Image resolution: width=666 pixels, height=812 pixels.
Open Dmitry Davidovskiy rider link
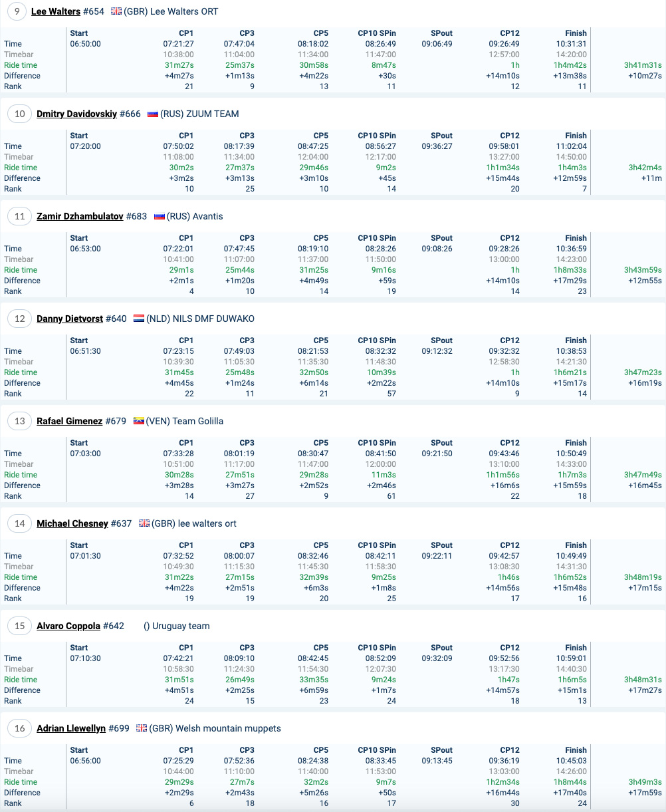(x=77, y=114)
